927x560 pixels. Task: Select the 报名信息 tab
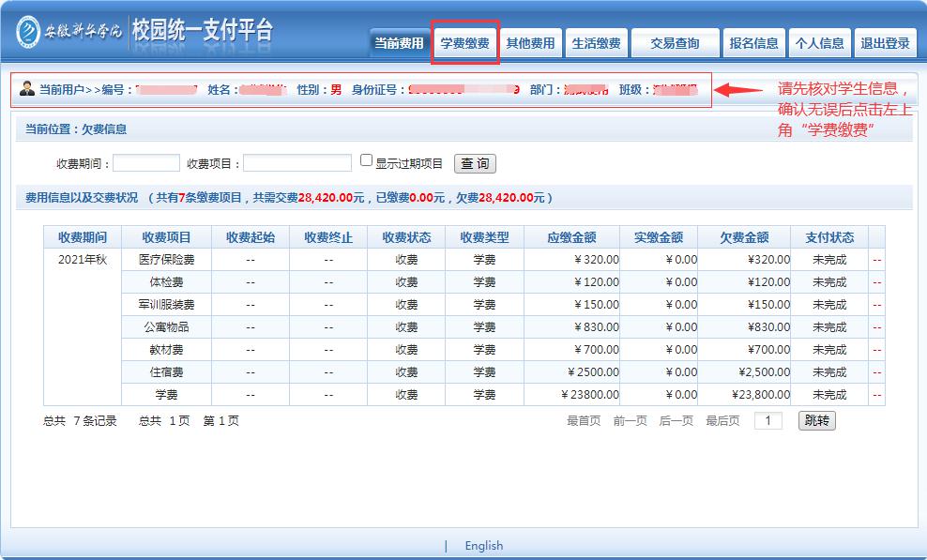pyautogui.click(x=754, y=43)
